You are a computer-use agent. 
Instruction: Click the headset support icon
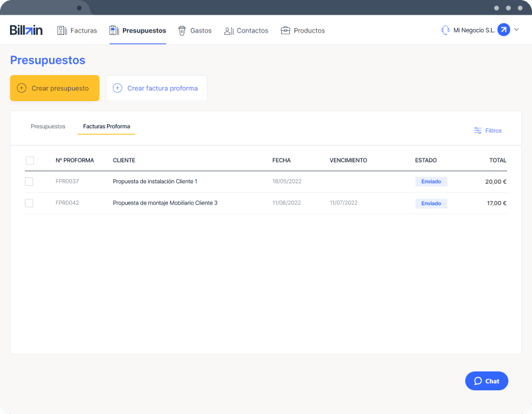pyautogui.click(x=446, y=30)
